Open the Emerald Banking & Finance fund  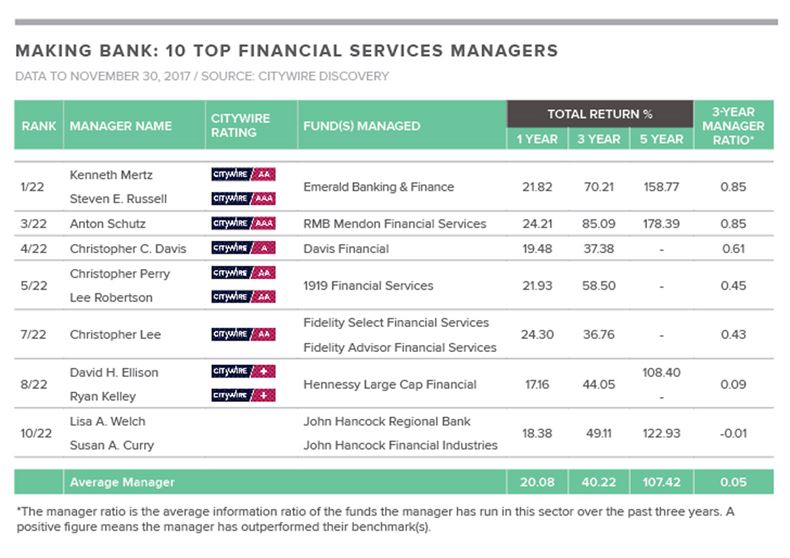[x=378, y=186]
